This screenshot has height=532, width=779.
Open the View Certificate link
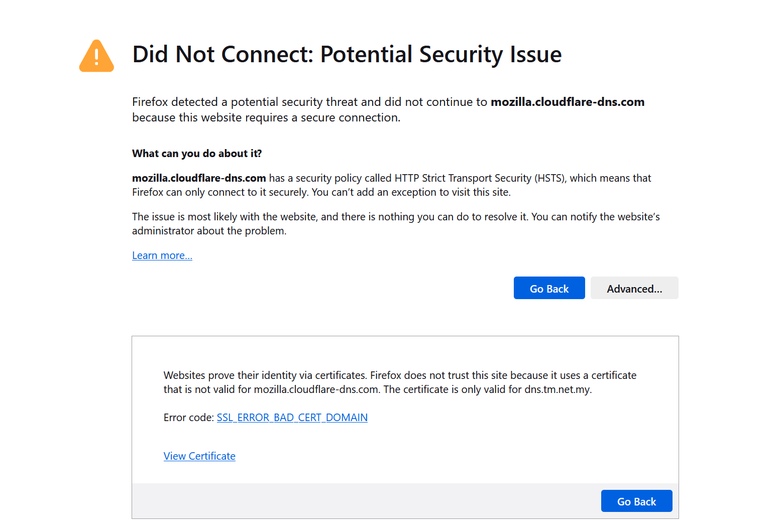(199, 456)
